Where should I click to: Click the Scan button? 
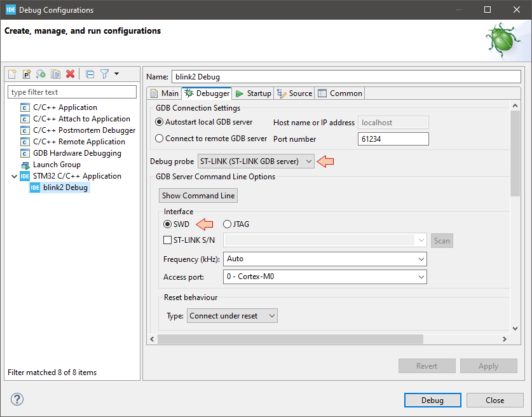pos(442,240)
